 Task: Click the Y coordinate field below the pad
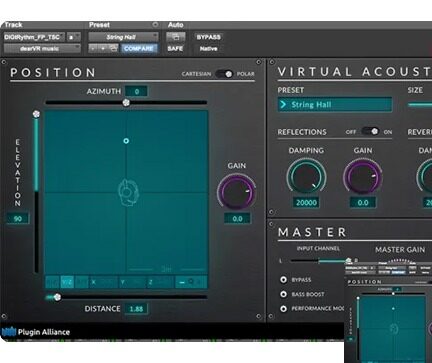click(x=132, y=282)
